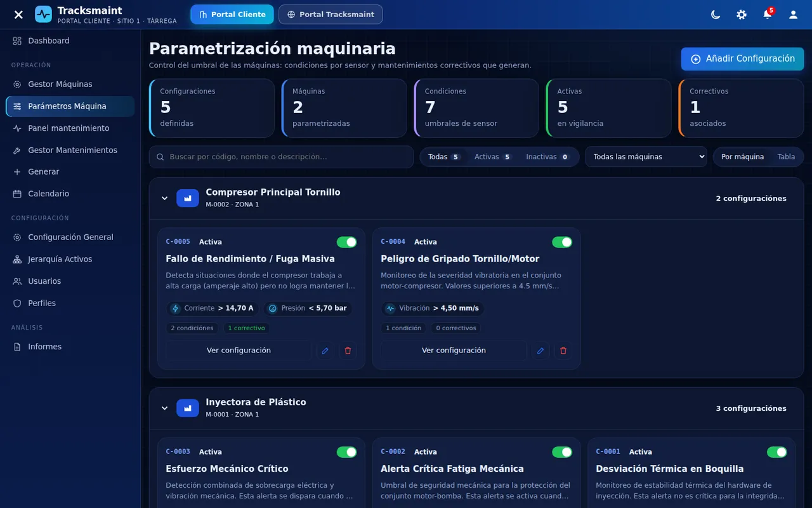Filter by Activas configurations
Screen dimensions: 812x508
493,157
